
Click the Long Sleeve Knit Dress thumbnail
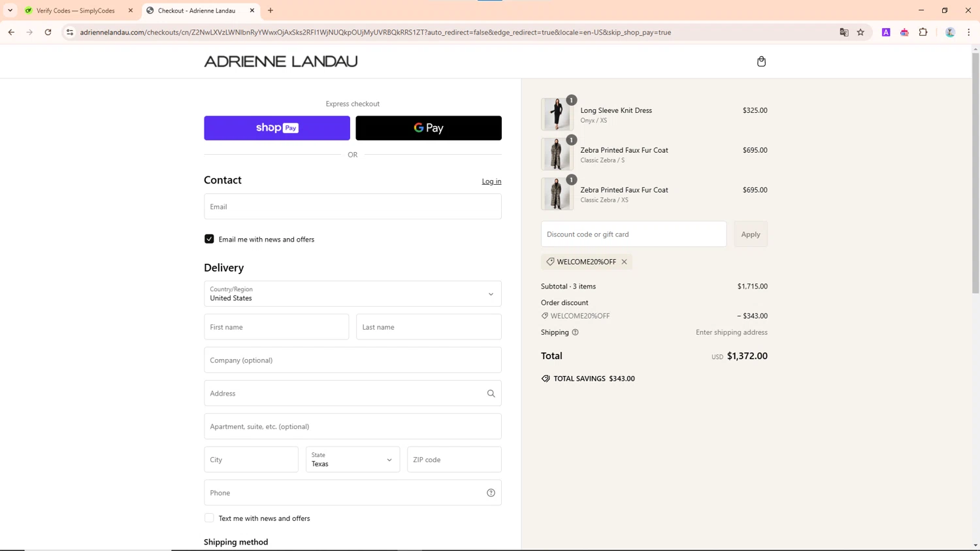click(557, 114)
